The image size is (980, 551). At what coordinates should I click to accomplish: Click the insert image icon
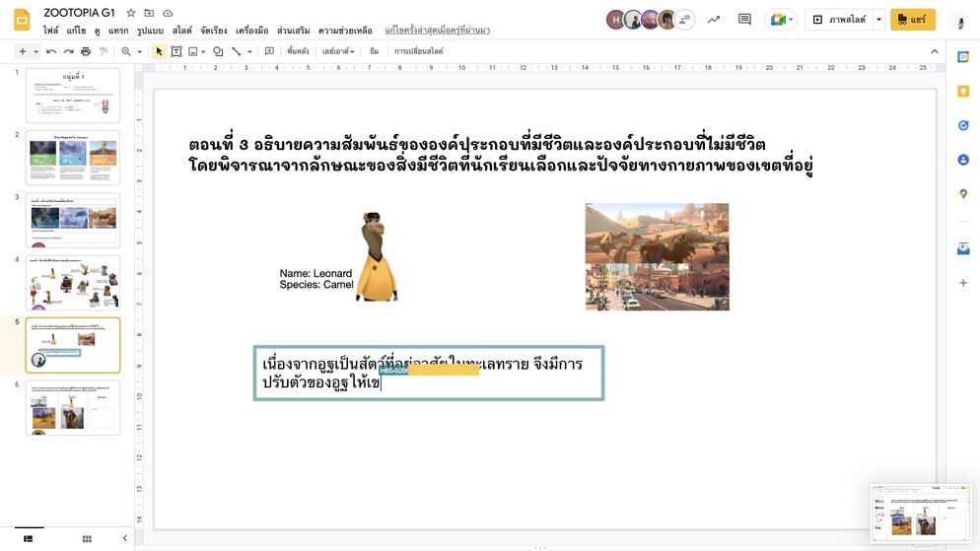point(193,51)
